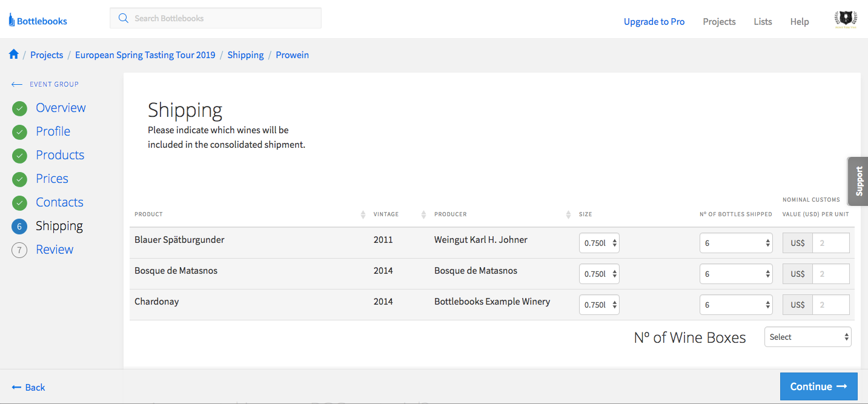Open the Bottlebooks logo home page
The height and width of the screenshot is (404, 868).
coord(38,21)
